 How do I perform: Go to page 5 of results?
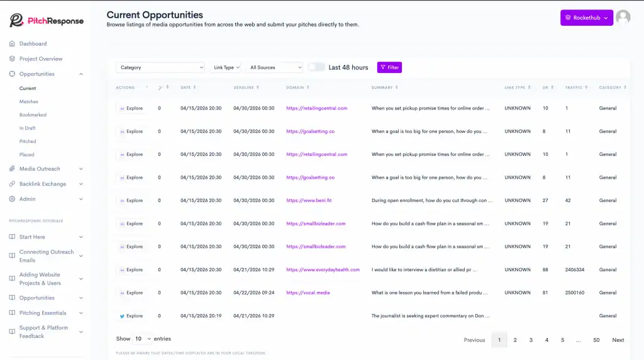click(x=563, y=340)
